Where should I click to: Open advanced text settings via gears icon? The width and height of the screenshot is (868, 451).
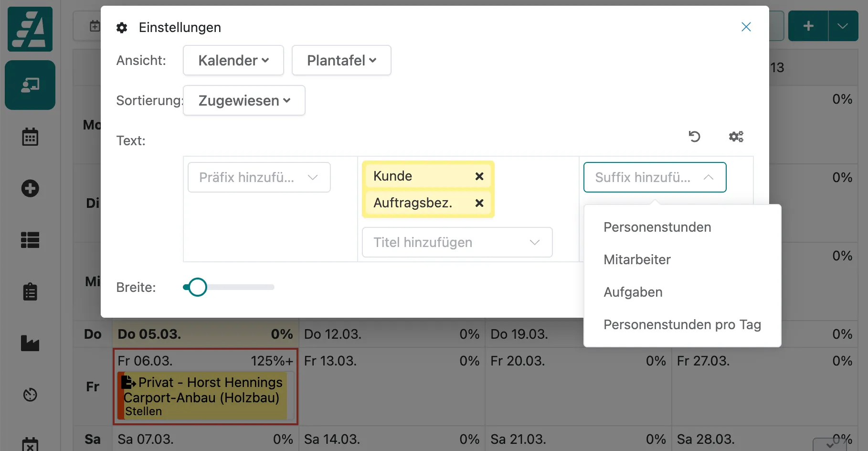point(736,137)
